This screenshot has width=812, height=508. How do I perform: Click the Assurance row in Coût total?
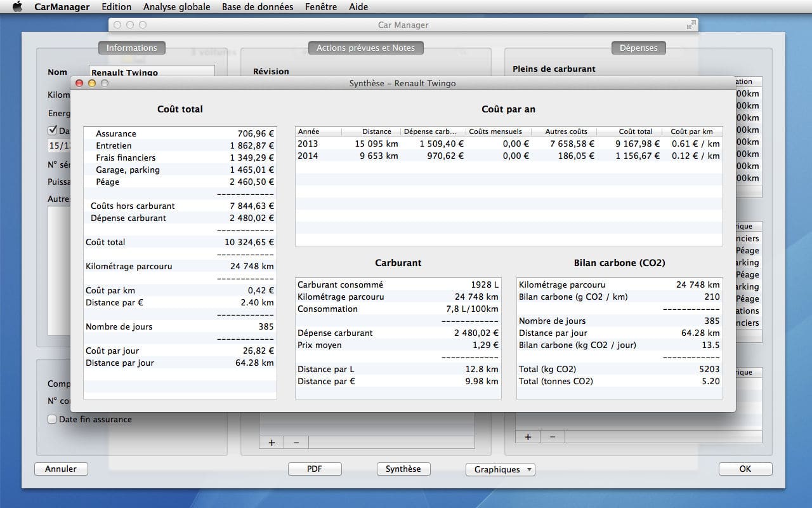tap(180, 133)
